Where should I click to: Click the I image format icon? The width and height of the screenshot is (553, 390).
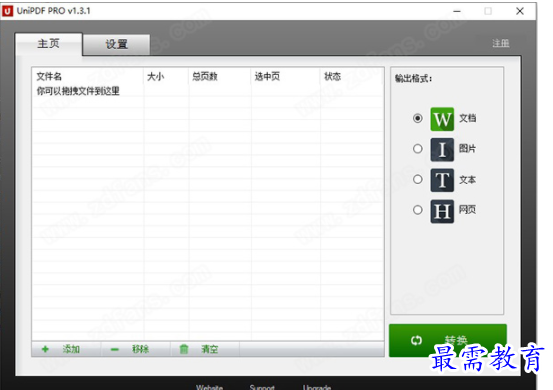442,150
